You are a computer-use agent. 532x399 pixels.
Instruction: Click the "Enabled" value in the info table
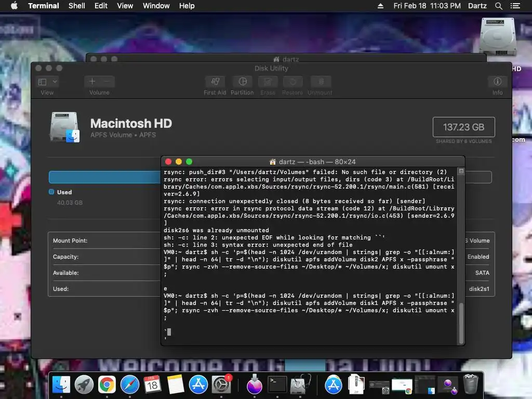(478, 257)
